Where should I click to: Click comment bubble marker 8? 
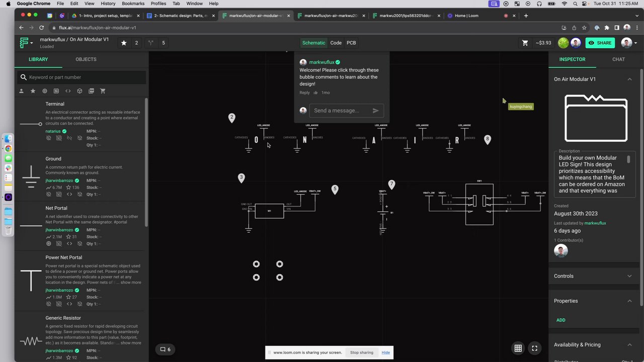(487, 139)
